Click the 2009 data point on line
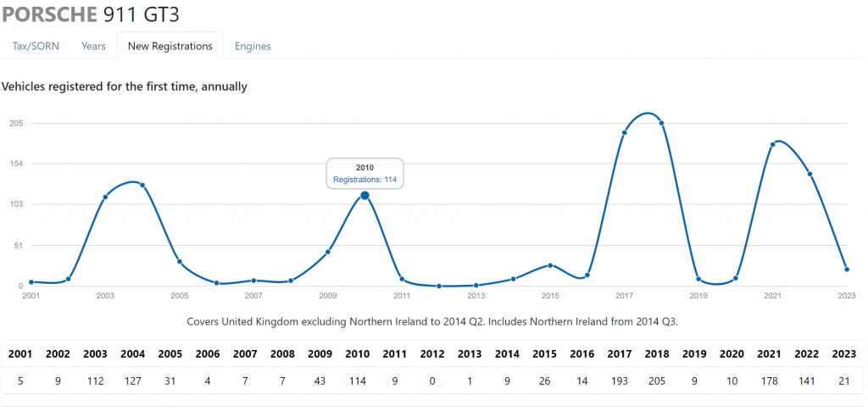The height and width of the screenshot is (417, 868). (328, 252)
